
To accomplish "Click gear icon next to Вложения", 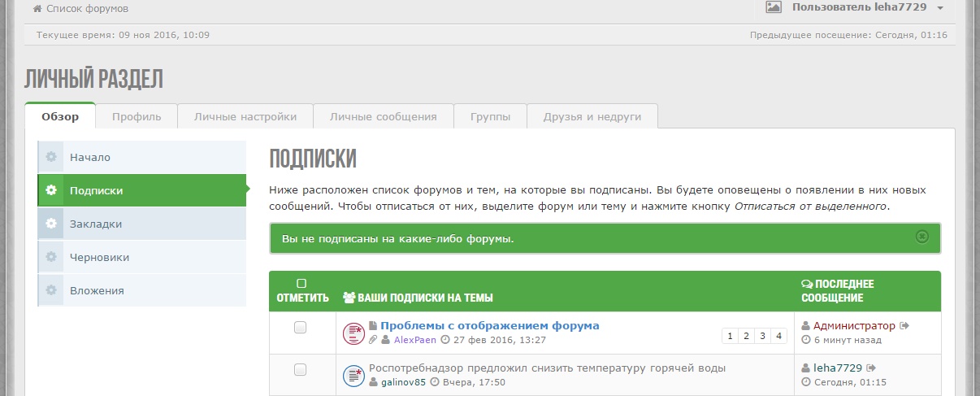I will tap(51, 290).
